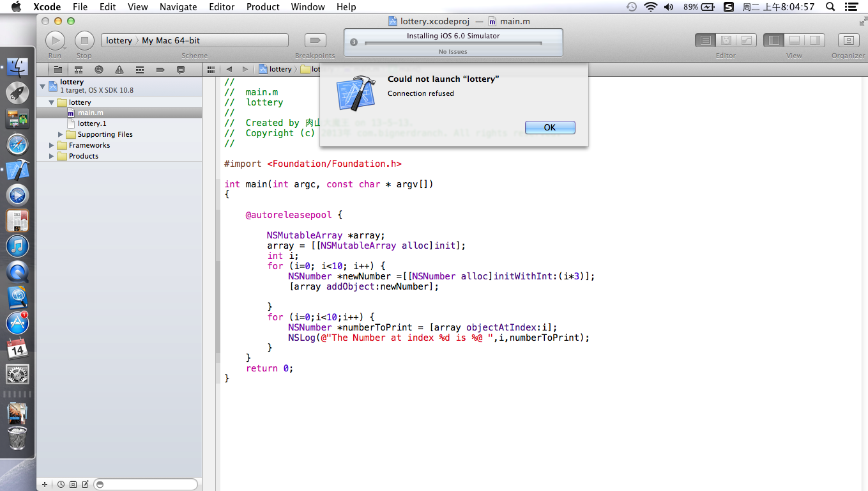The height and width of the screenshot is (491, 868).
Task: Select main.m in the project navigator
Action: (x=119, y=113)
